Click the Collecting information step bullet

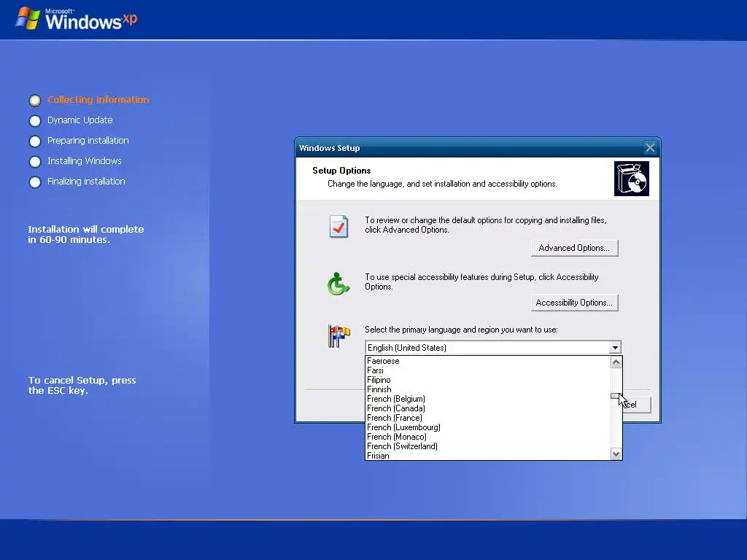tap(35, 101)
